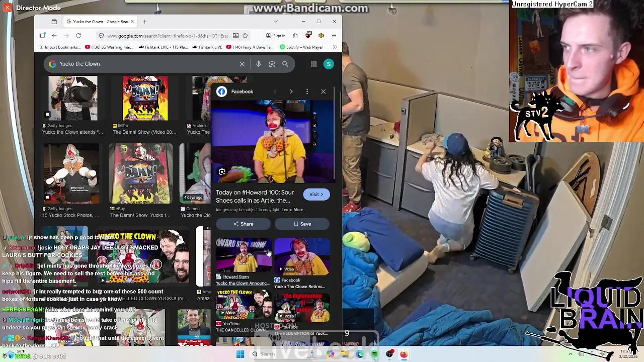Viewport: 644px width, 362px height.
Task: Clear the Google search box with the X
Action: click(242, 64)
